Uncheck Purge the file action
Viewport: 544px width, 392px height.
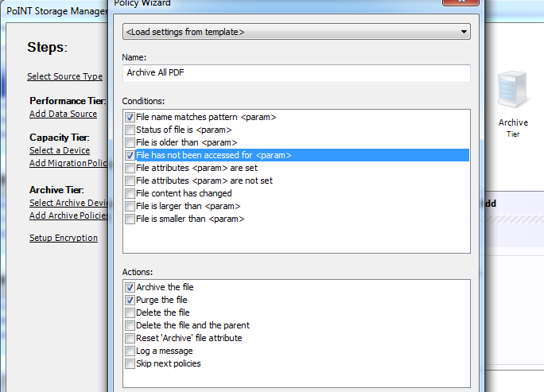130,300
